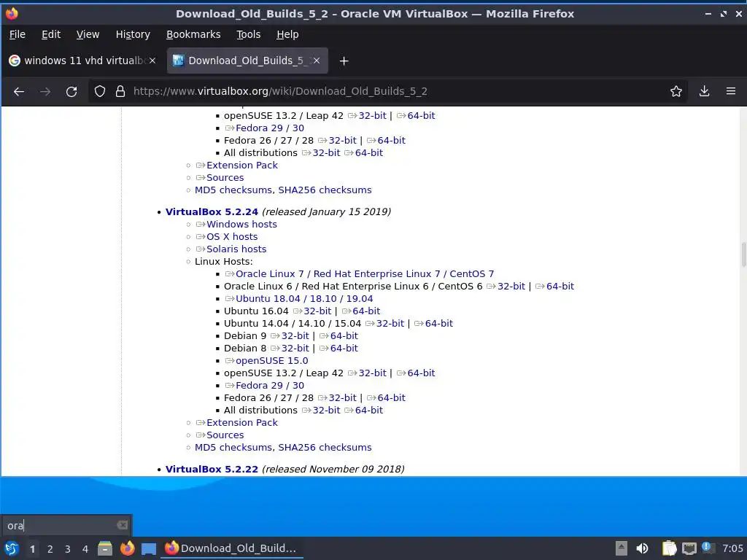The height and width of the screenshot is (560, 747).
Task: Select the Download_Old_Builds_5_2 tab
Action: tap(247, 61)
